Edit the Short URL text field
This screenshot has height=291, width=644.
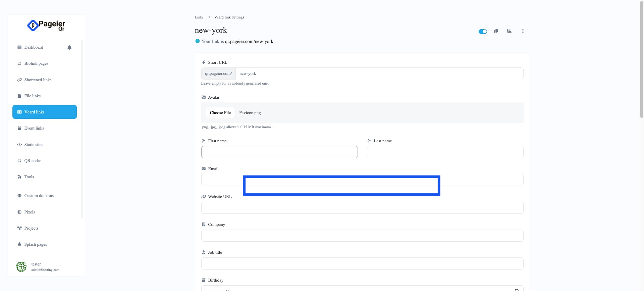379,74
